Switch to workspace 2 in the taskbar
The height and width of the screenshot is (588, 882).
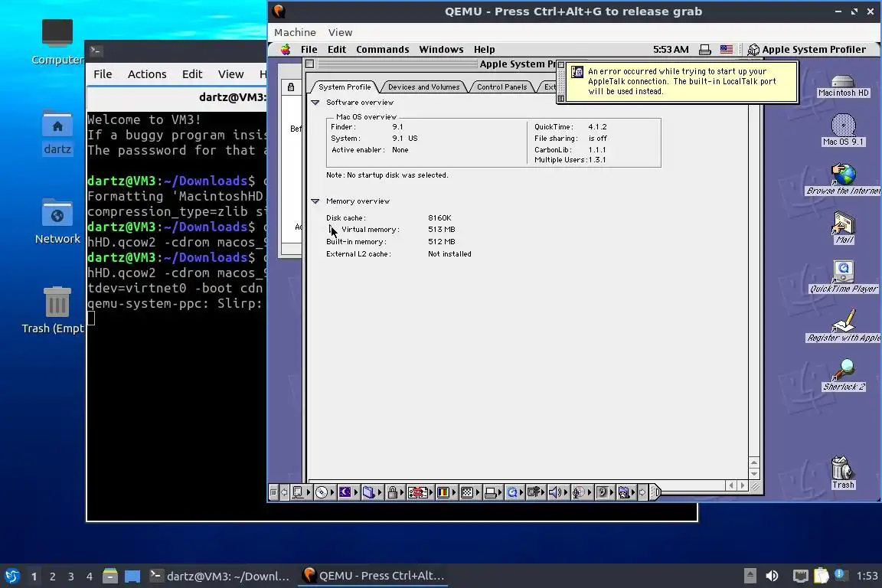point(52,577)
